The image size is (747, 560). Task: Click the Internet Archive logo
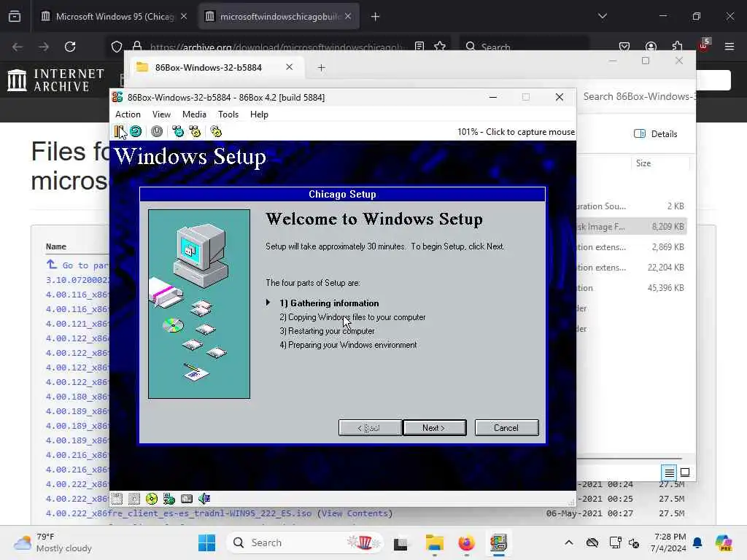click(55, 80)
